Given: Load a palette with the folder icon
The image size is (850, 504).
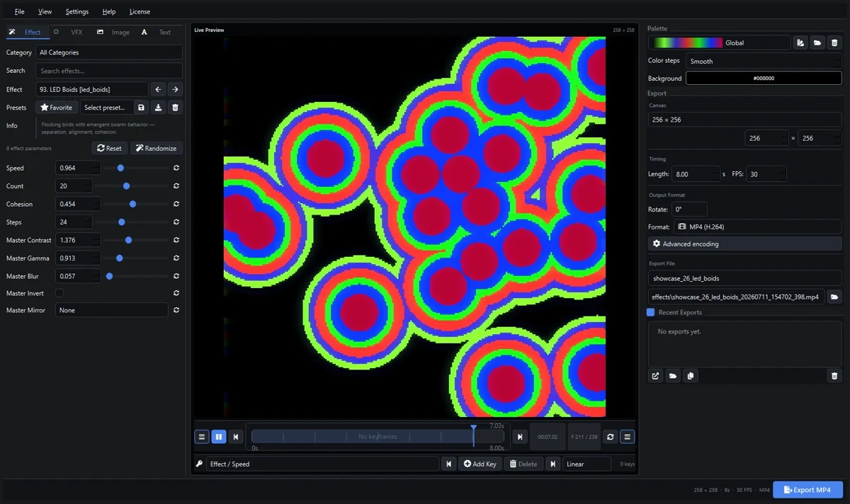Looking at the screenshot, I should pyautogui.click(x=817, y=42).
